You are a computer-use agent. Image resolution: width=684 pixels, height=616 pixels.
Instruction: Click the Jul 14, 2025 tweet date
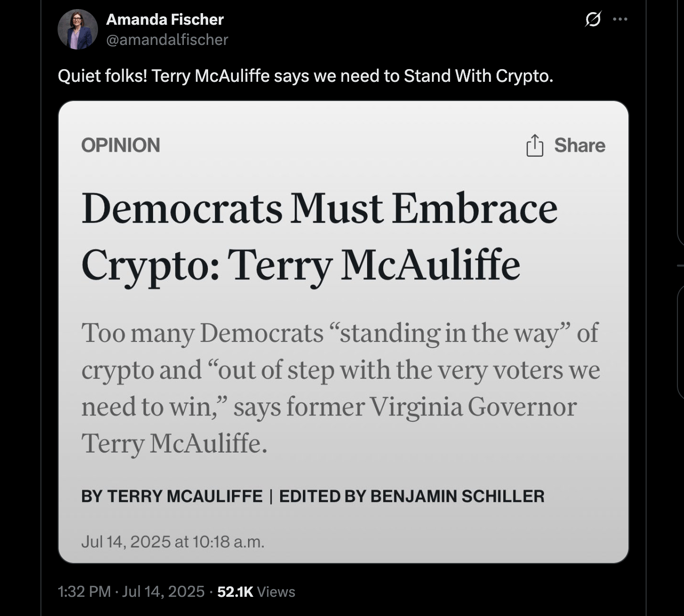[x=163, y=592]
